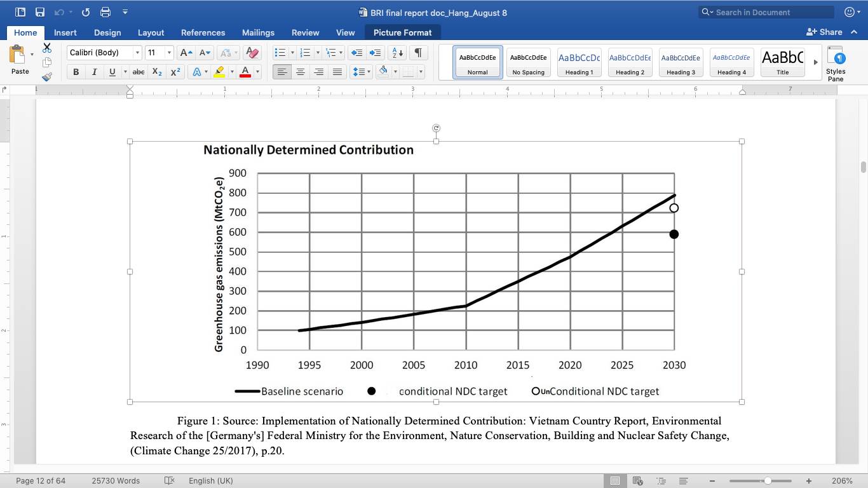868x488 pixels.
Task: Cut selection with the scissors icon
Action: point(47,48)
